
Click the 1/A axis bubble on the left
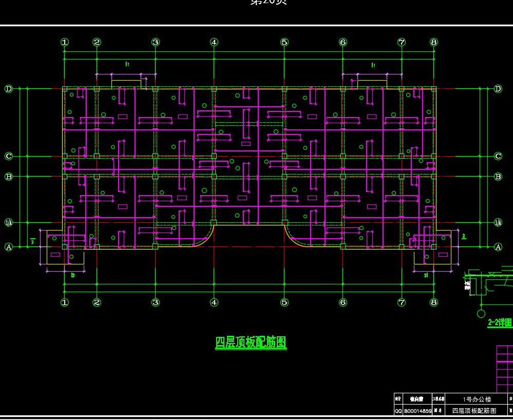pos(8,222)
